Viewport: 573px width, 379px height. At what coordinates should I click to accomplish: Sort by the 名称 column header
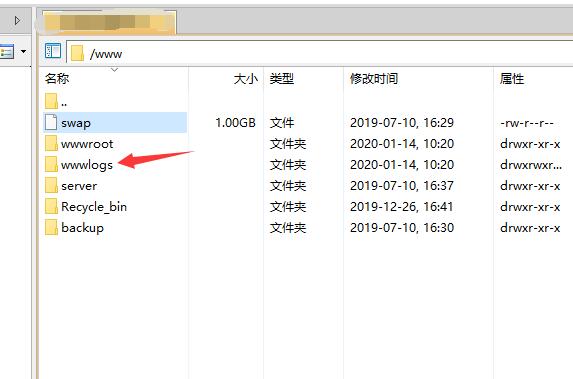tap(57, 78)
